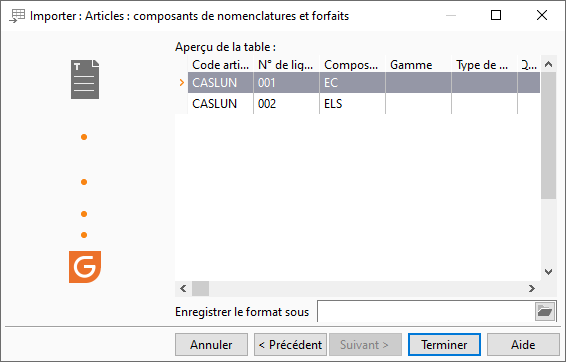Viewport: 566px width, 362px height.
Task: Click the horizontal scrollbar thumb
Action: [200, 288]
